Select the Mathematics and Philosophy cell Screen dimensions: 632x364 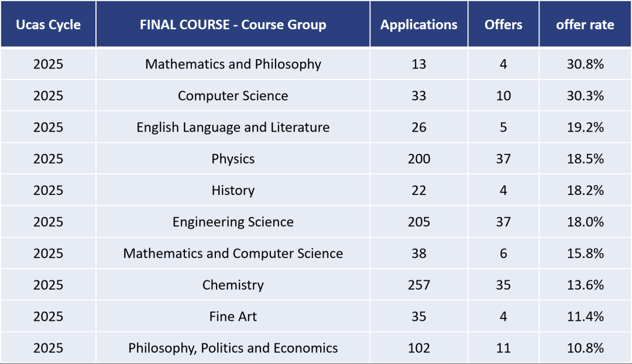click(233, 64)
